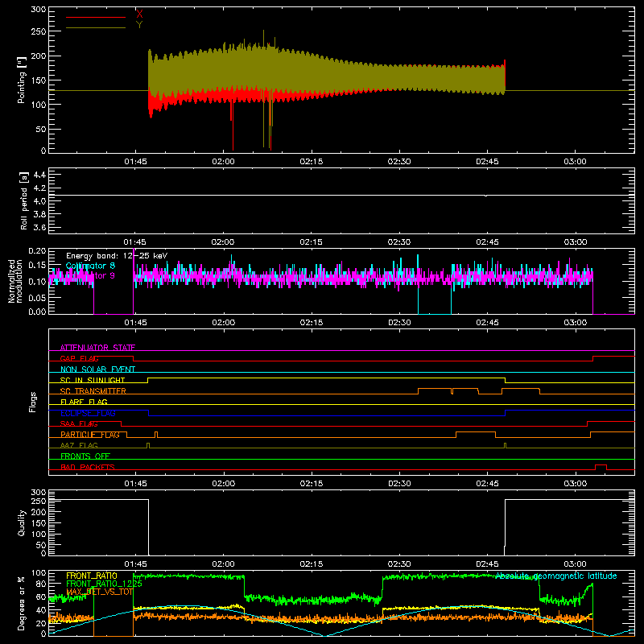Screen dimensions: 644x644
Task: Select the FRONTS_OFF flag label
Action: [x=85, y=456]
